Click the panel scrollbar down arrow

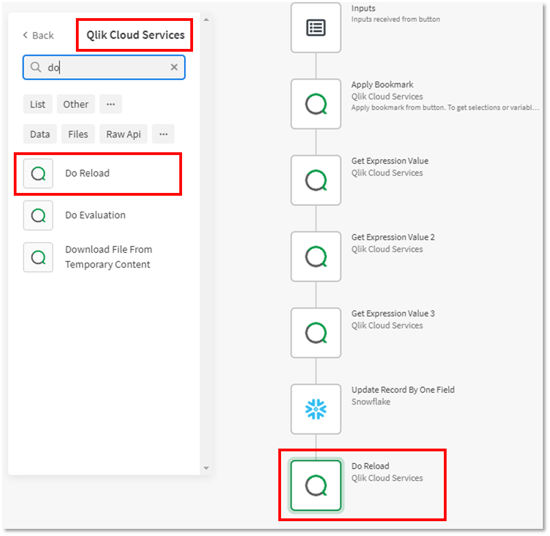[x=206, y=468]
